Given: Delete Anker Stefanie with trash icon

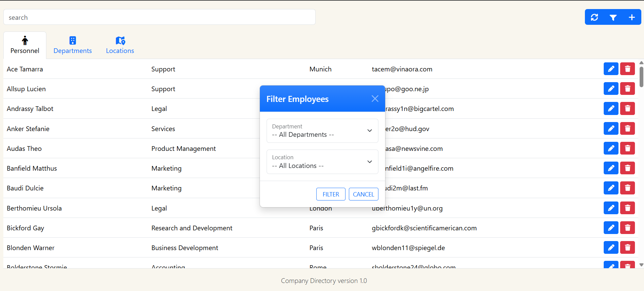Looking at the screenshot, I should click(x=627, y=129).
